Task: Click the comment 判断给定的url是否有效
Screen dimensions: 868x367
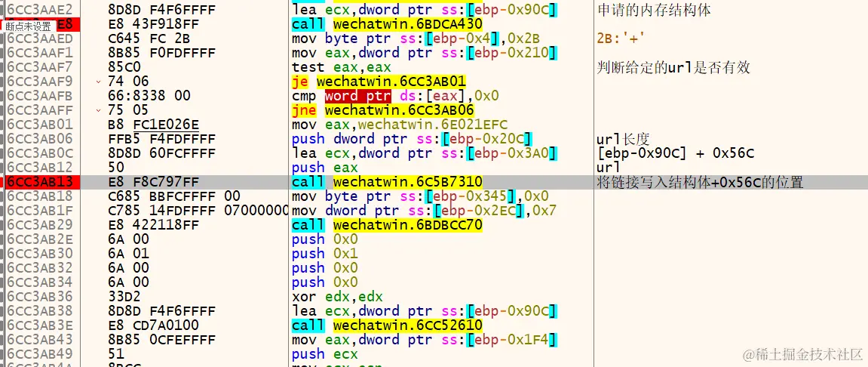Action: [673, 68]
